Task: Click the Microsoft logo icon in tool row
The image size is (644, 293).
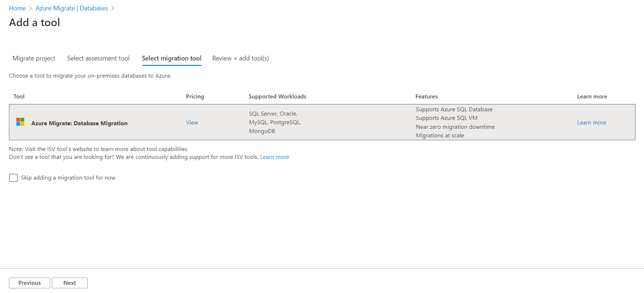Action: (20, 122)
